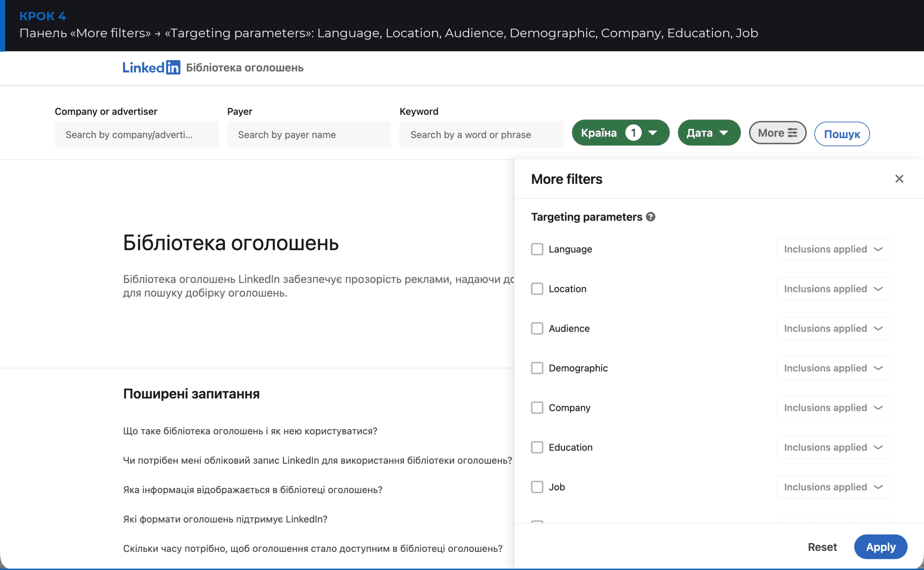Click the LinkedIn logo

151,68
